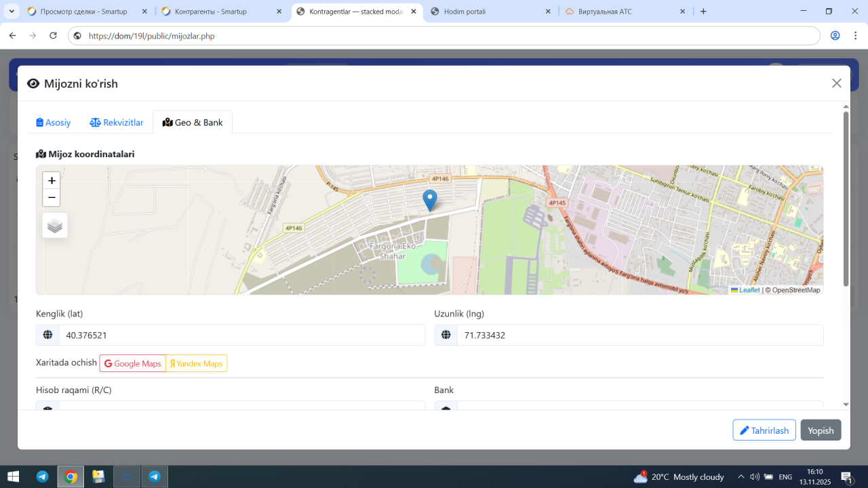Click the globe icon beside latitude field
This screenshot has width=868, height=488.
(47, 335)
